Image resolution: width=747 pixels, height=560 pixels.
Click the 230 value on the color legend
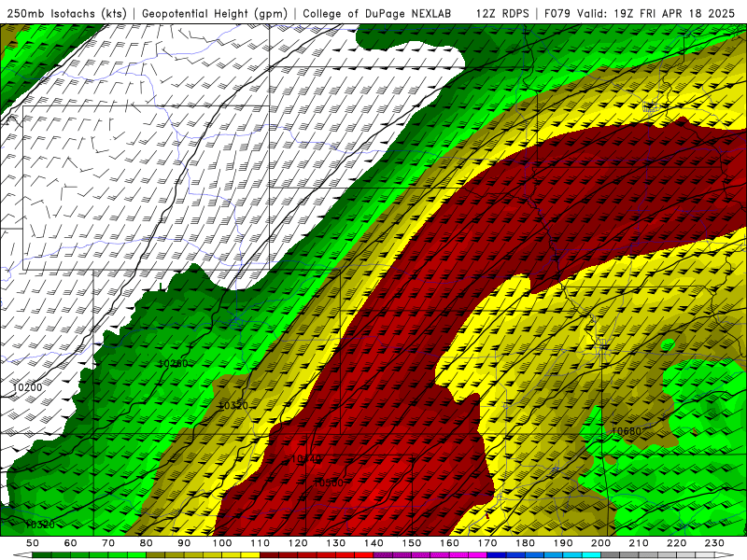[714, 543]
